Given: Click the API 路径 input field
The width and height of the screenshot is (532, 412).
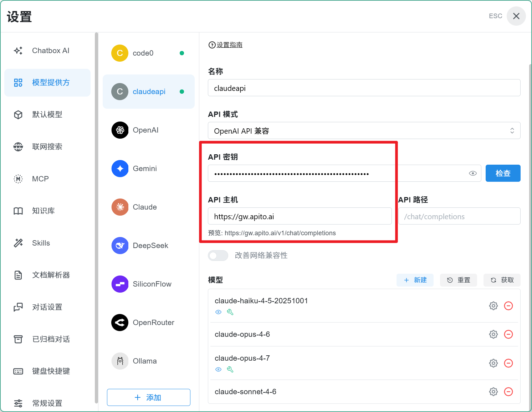Looking at the screenshot, I should click(x=459, y=216).
